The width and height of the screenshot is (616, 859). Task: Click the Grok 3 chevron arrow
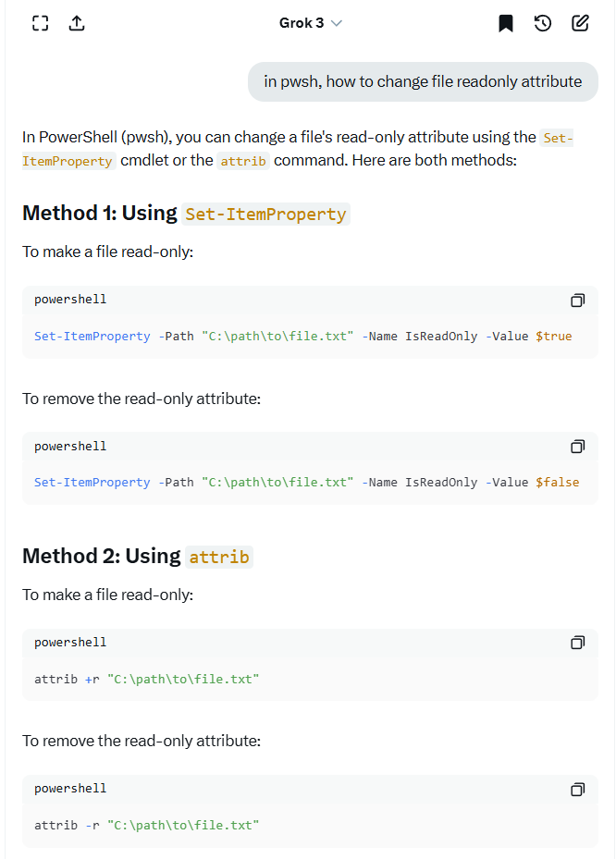click(x=337, y=23)
